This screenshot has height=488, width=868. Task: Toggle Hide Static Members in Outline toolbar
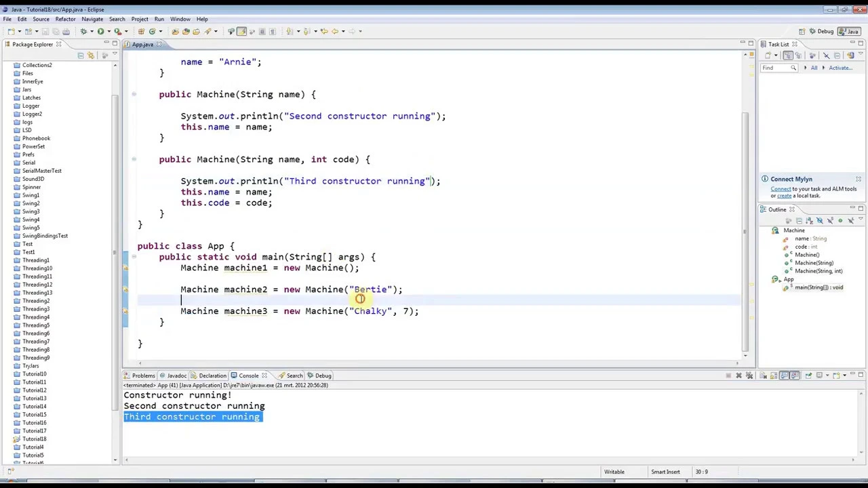[x=830, y=220]
